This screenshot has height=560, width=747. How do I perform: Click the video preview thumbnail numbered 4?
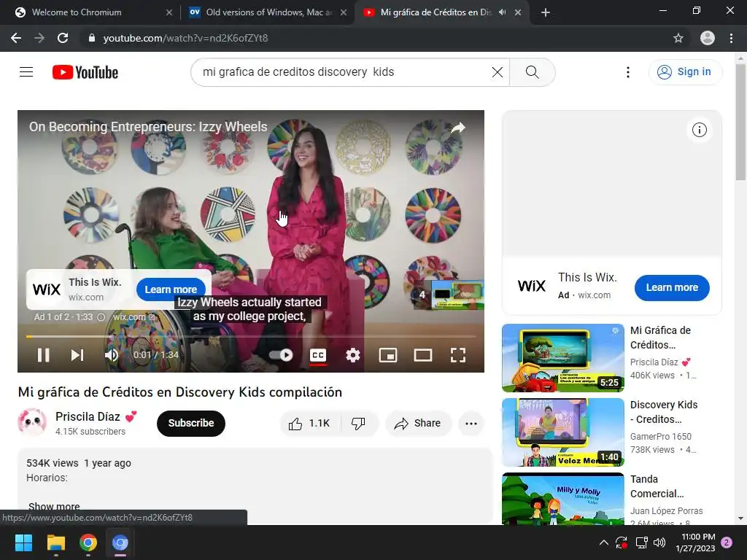coord(449,295)
